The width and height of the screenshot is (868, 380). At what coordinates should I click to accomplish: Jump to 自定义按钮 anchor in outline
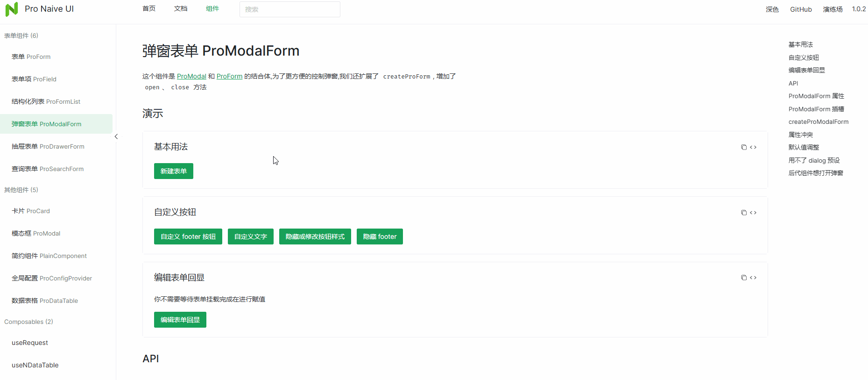804,57
